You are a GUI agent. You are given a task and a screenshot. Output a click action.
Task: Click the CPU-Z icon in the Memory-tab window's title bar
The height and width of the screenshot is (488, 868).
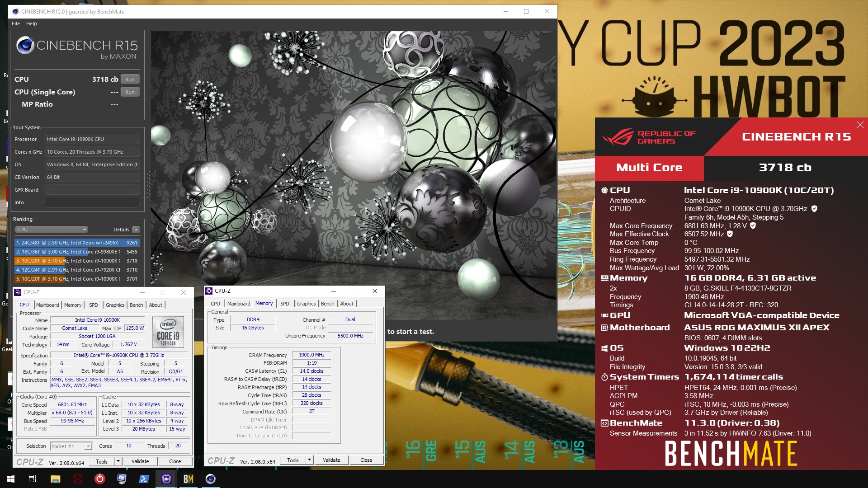pyautogui.click(x=209, y=291)
